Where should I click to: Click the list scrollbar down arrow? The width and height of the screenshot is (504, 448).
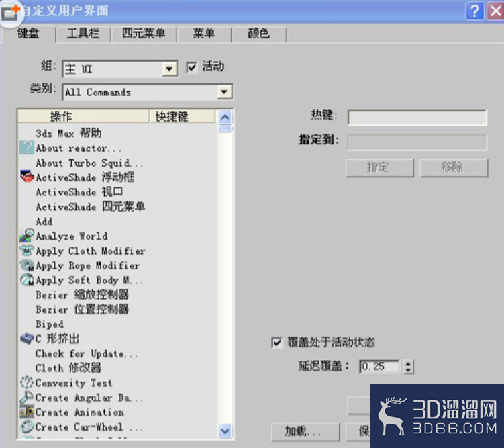pos(225,431)
